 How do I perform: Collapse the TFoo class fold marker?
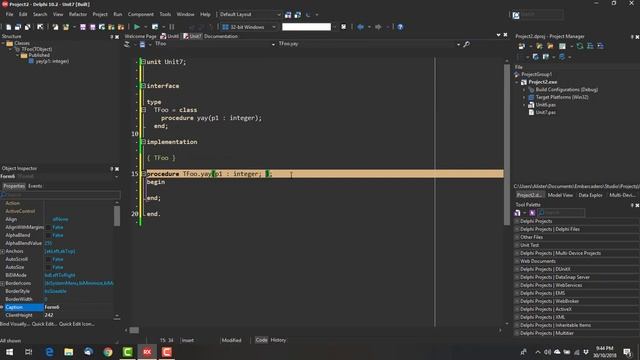(x=143, y=110)
